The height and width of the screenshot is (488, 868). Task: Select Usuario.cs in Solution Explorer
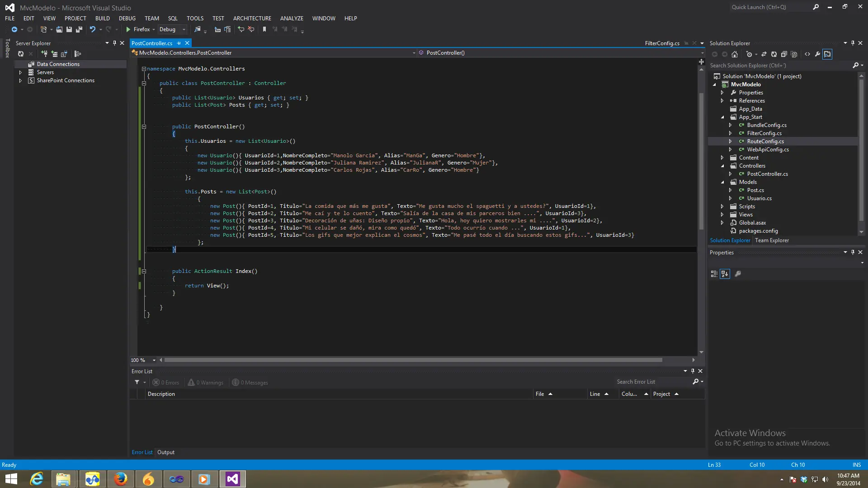(x=759, y=198)
